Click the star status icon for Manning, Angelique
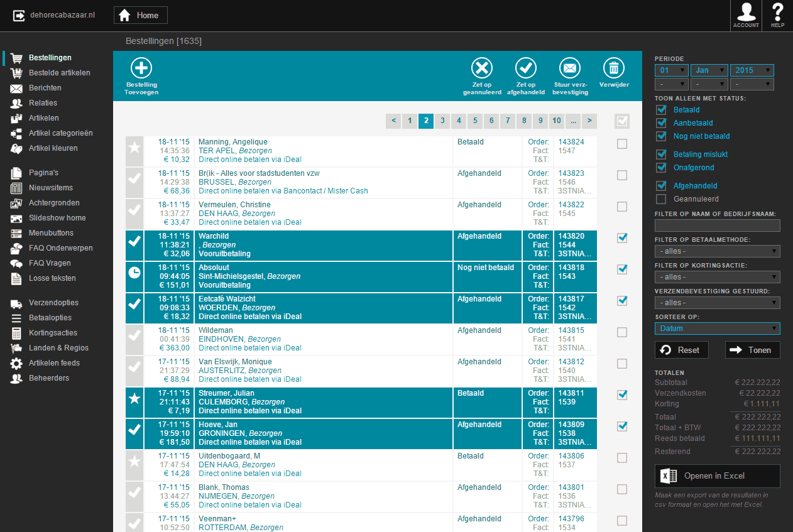This screenshot has height=532, width=793. 134,148
